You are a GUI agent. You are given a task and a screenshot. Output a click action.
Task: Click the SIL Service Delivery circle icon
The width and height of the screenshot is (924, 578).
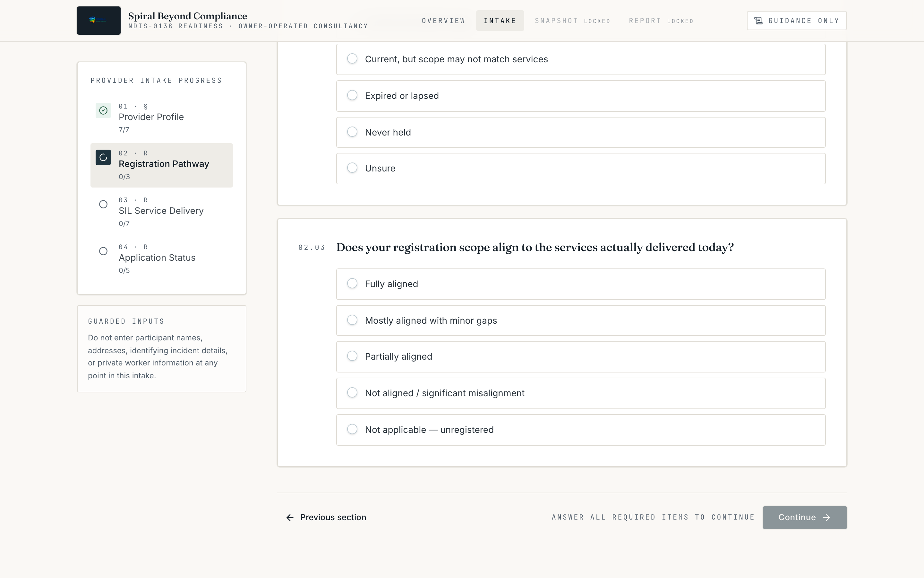point(103,205)
